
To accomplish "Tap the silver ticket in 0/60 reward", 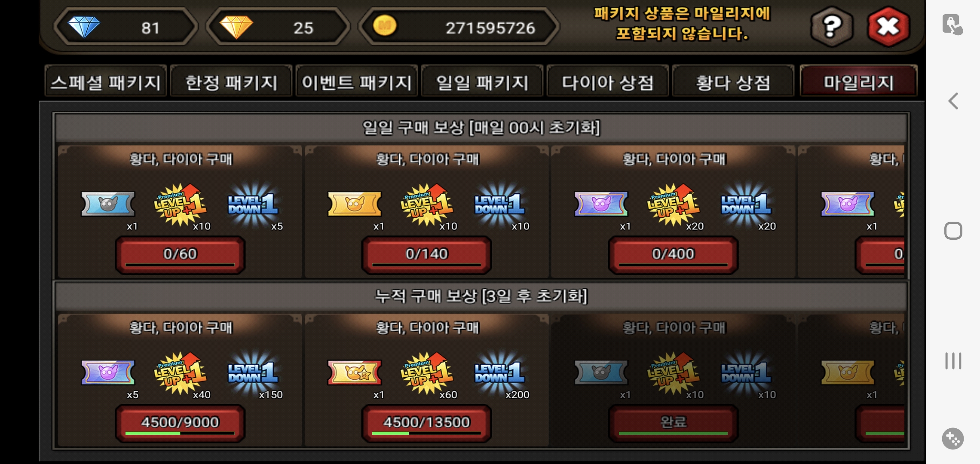I will 108,204.
